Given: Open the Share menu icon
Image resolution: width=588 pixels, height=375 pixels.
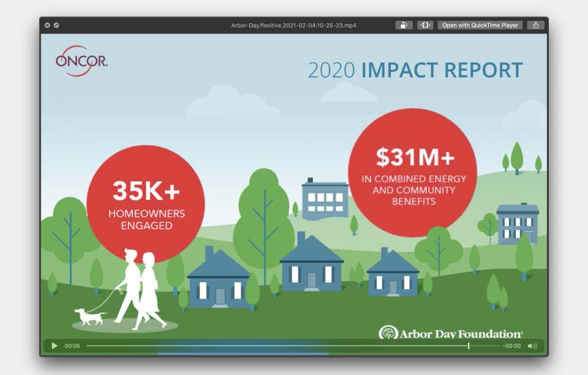Looking at the screenshot, I should [536, 25].
